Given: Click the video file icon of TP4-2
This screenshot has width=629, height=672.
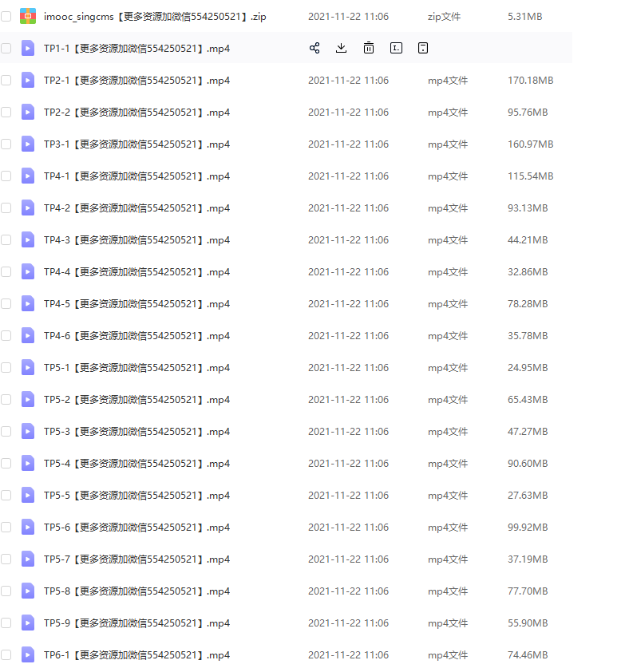Looking at the screenshot, I should [28, 208].
